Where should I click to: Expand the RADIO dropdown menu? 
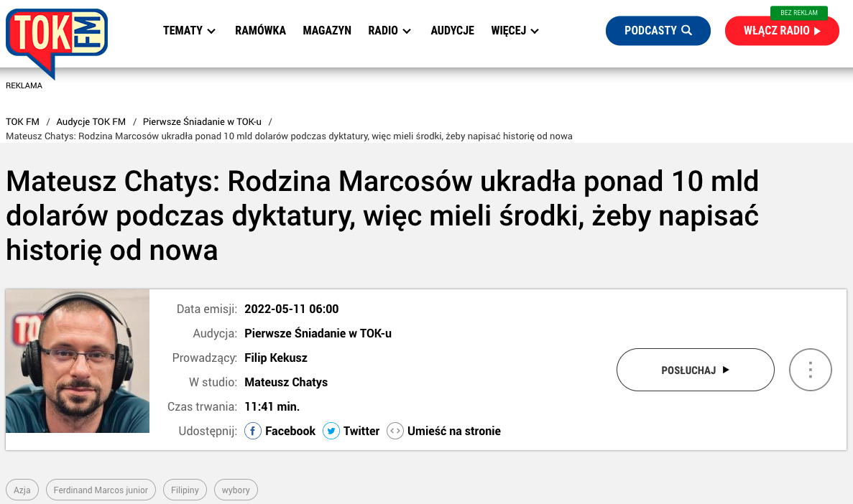point(389,30)
